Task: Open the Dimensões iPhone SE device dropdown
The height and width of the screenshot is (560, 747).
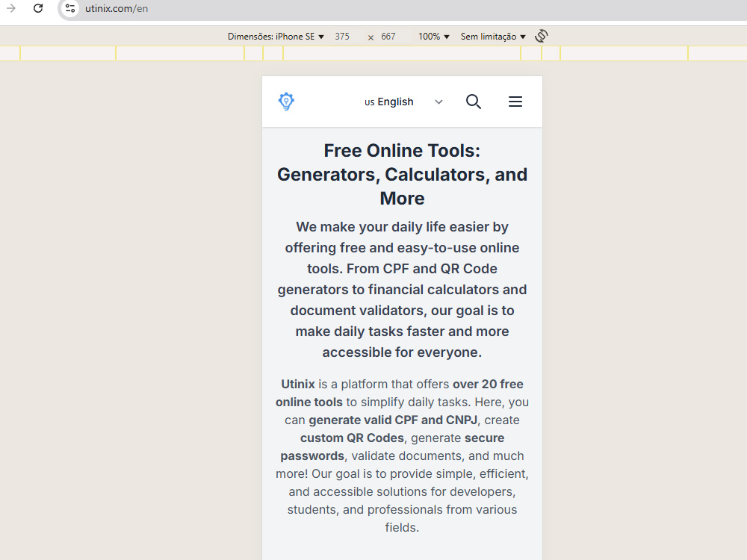Action: (276, 37)
